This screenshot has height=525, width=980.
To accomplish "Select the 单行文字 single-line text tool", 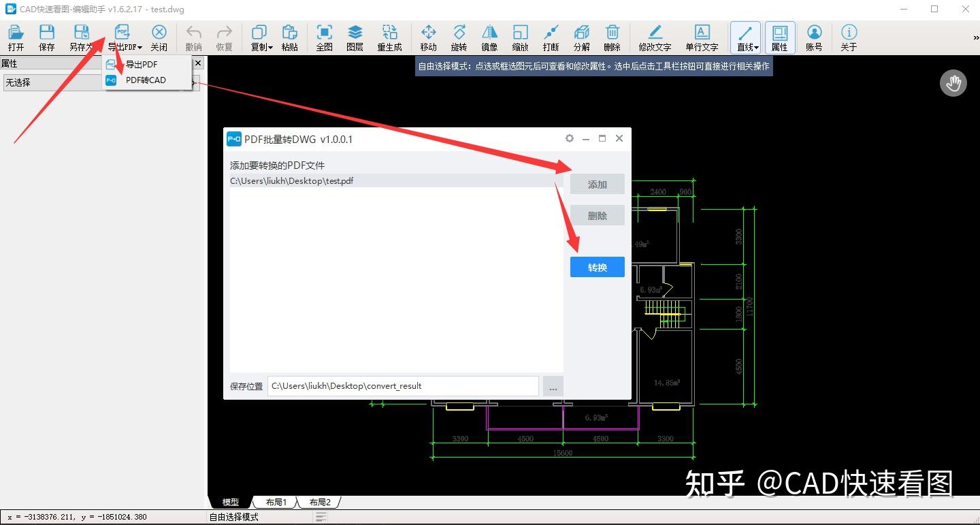I will coord(702,37).
